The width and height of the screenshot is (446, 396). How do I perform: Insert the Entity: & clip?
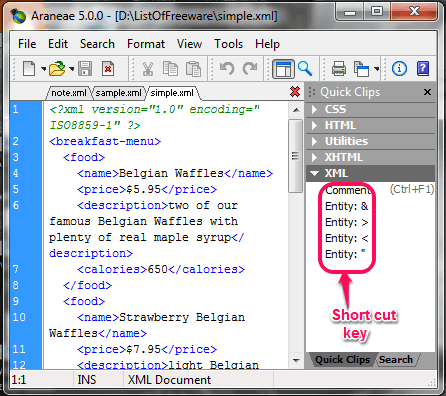(x=347, y=206)
